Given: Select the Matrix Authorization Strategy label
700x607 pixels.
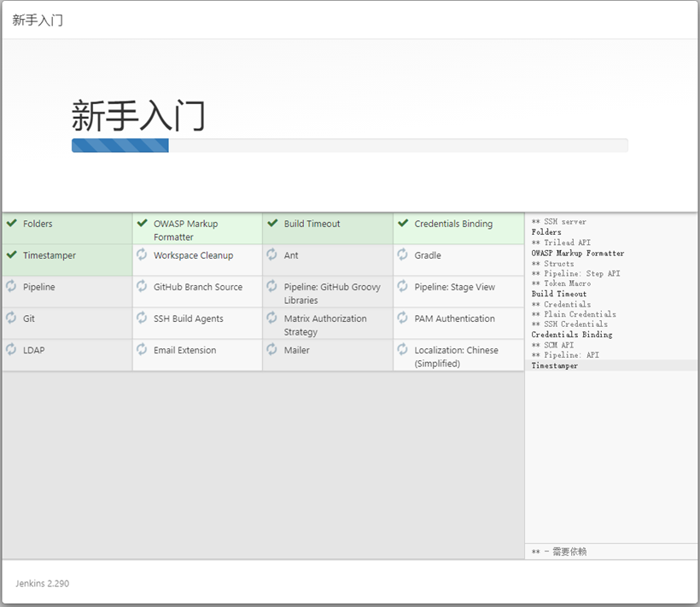Looking at the screenshot, I should click(325, 325).
